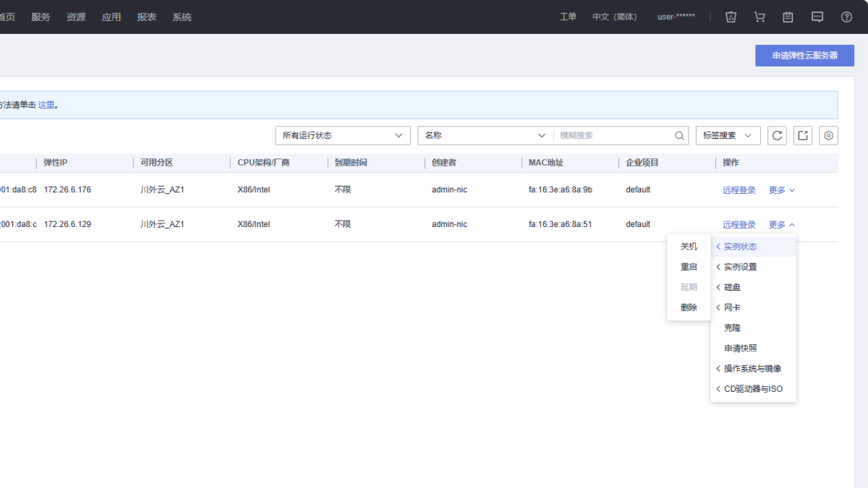The height and width of the screenshot is (488, 868).
Task: Click the search magnifier icon
Action: [x=679, y=135]
